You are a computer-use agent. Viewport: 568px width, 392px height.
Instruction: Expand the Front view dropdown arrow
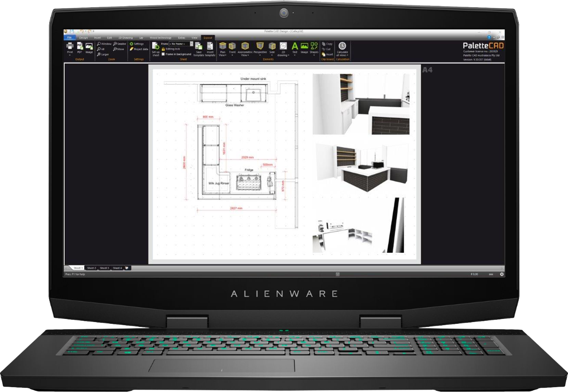pos(232,55)
